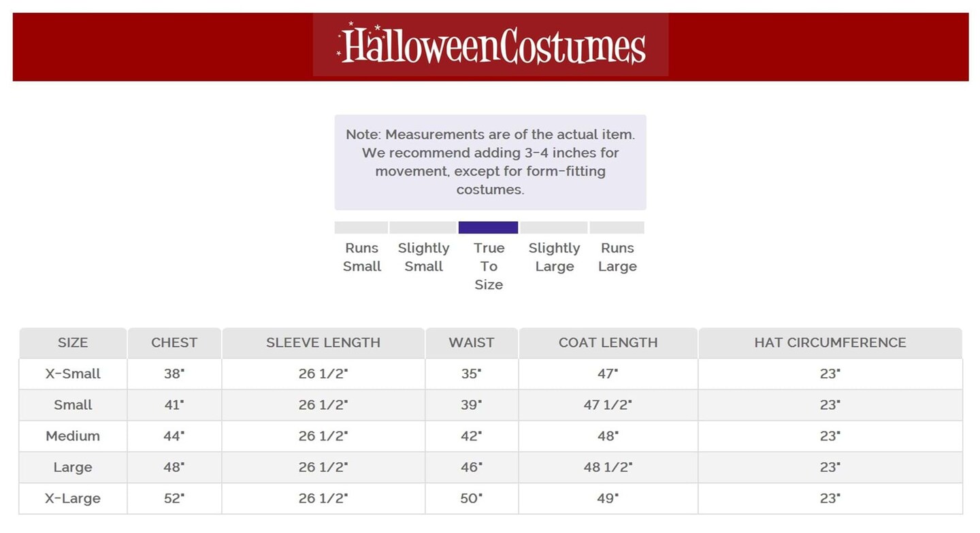
Task: Click the 52" chest value for X-Large
Action: (x=174, y=498)
